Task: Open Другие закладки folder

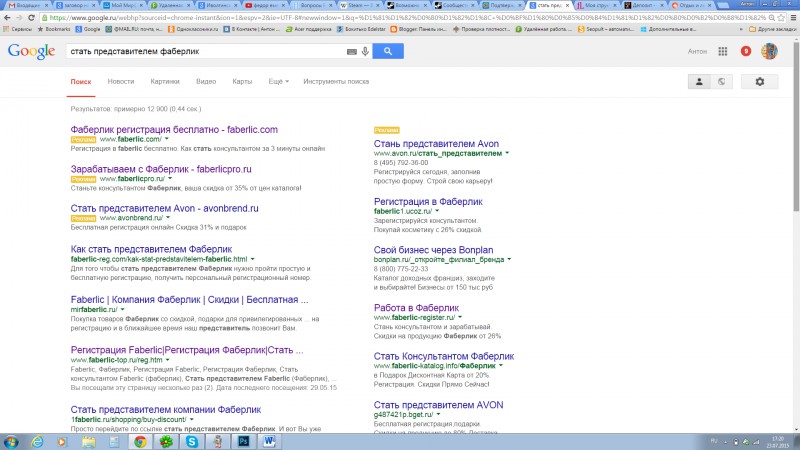Action: [772, 29]
